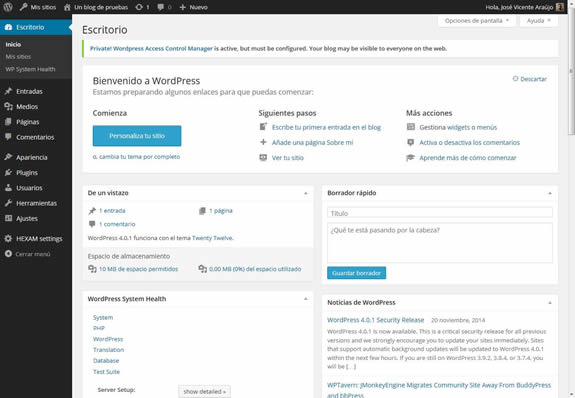
Task: Select the Inicio submenu item
Action: coord(13,44)
